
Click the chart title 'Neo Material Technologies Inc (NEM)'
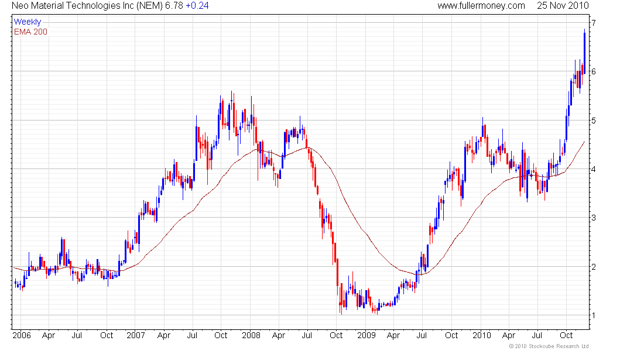87,6
